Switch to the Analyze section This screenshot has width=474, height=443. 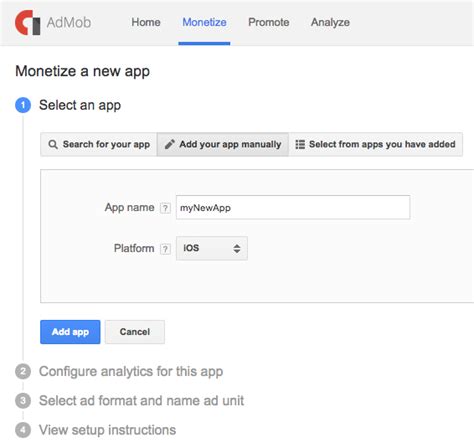click(x=330, y=22)
